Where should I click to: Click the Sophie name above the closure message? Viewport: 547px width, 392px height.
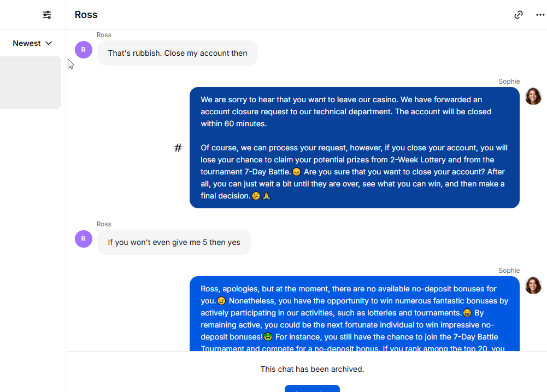pos(509,81)
